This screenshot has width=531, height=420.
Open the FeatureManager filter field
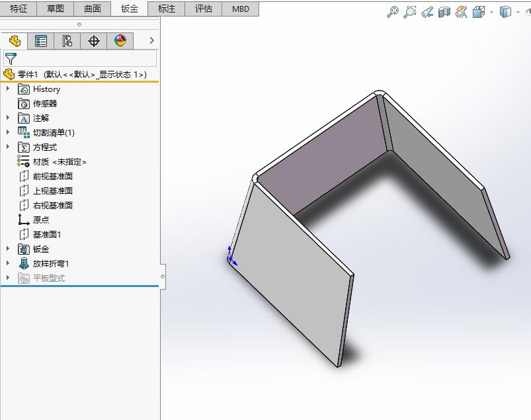coord(79,58)
